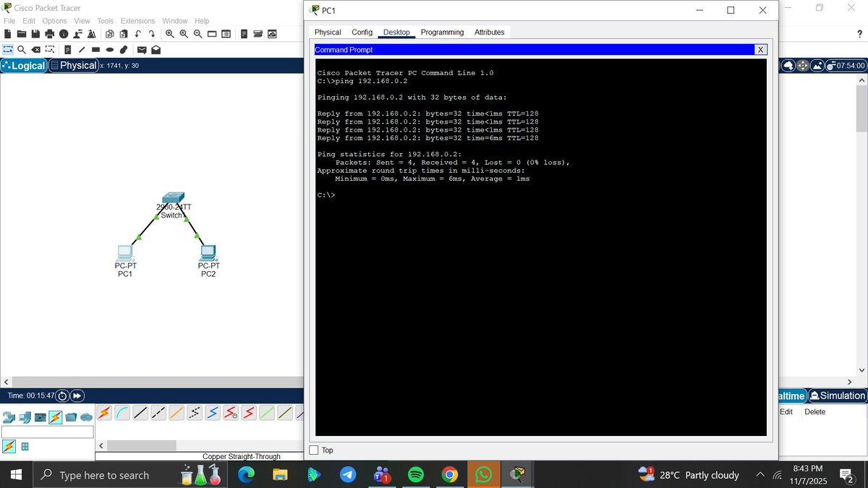Click the PC1 device on workspace
This screenshot has height=488, width=868.
pyautogui.click(x=125, y=253)
